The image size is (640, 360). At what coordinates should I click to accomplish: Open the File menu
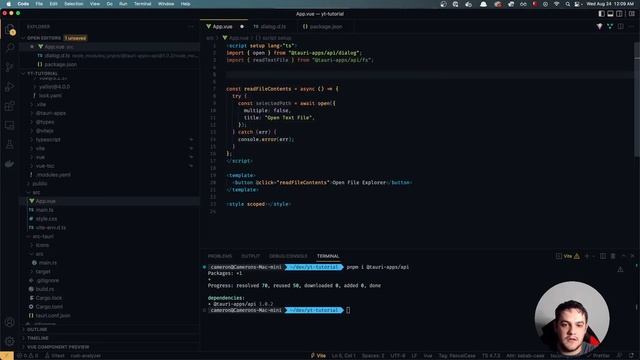tap(39, 4)
